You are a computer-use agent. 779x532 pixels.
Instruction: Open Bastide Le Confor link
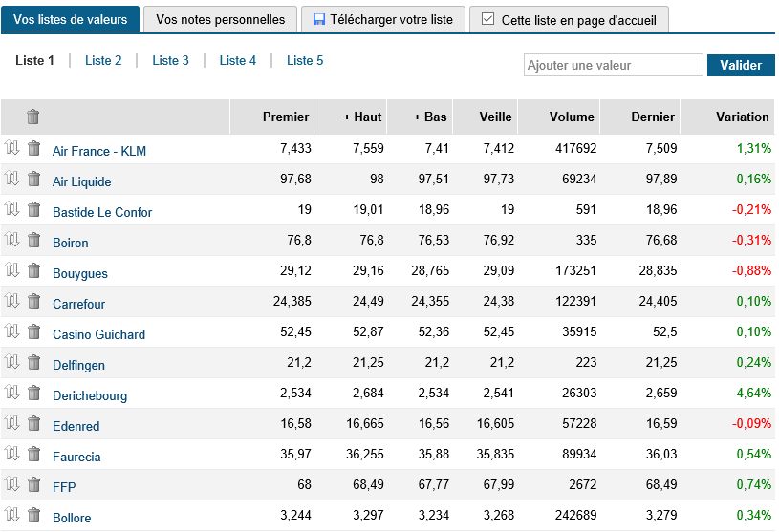102,212
